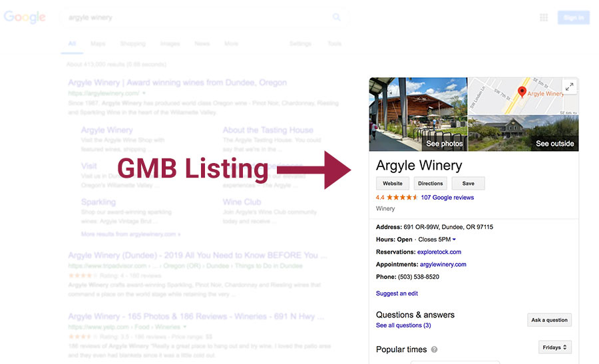Open the exploretock.com reservations link
The height and width of the screenshot is (364, 599).
tap(439, 252)
